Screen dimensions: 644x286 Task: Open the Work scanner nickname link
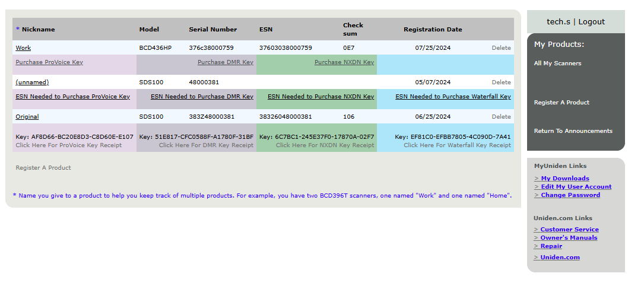pos(23,47)
